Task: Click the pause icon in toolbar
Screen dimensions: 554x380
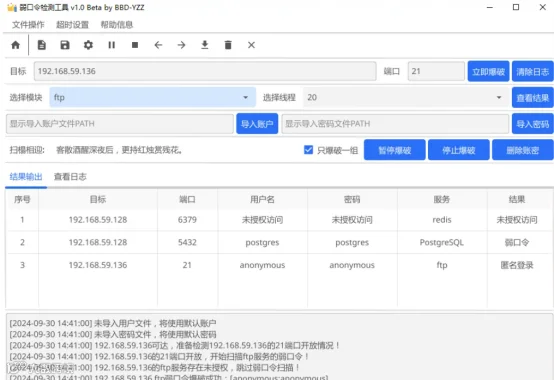Action: point(112,45)
